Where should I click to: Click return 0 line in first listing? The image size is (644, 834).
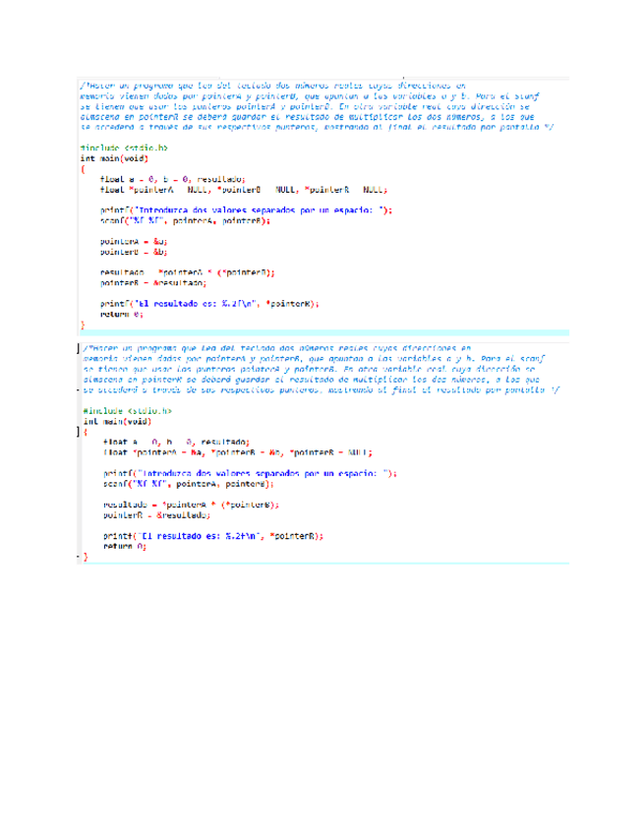[121, 315]
